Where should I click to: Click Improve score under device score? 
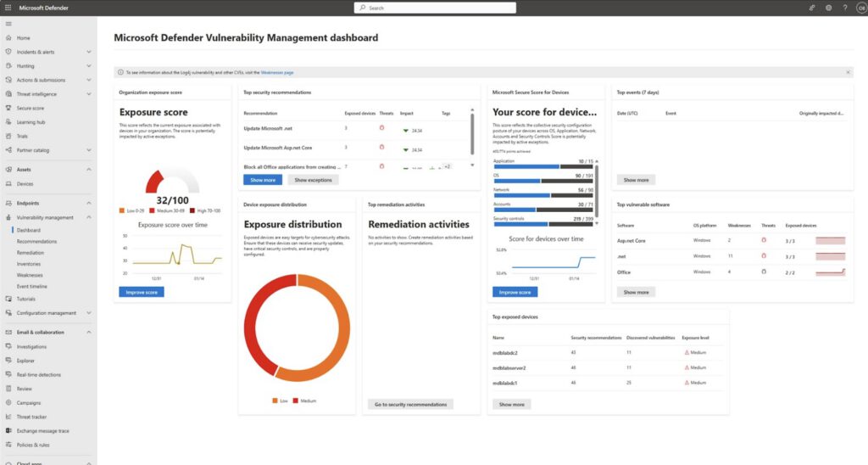click(x=515, y=292)
